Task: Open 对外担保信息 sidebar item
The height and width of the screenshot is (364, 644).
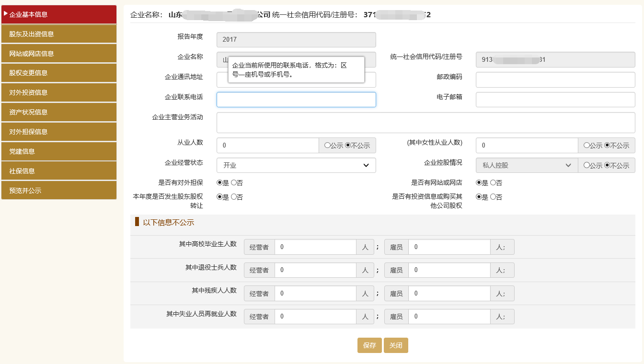Action: point(59,132)
